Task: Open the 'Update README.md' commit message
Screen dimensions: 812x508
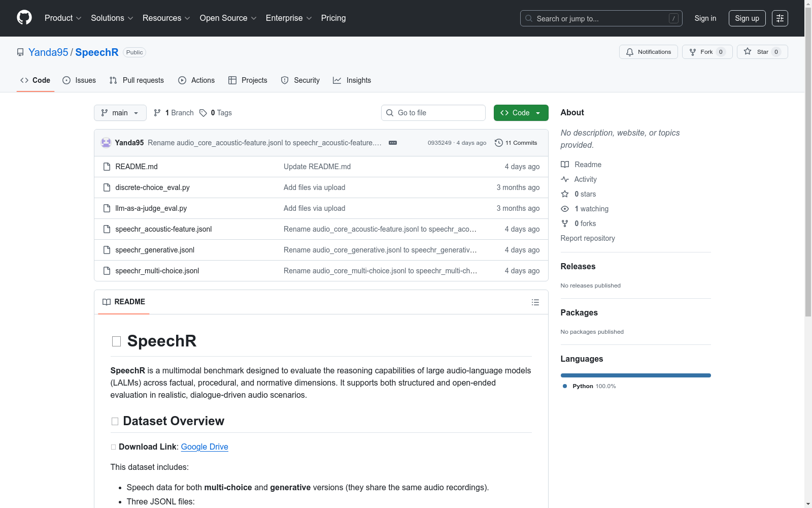Action: pyautogui.click(x=317, y=167)
